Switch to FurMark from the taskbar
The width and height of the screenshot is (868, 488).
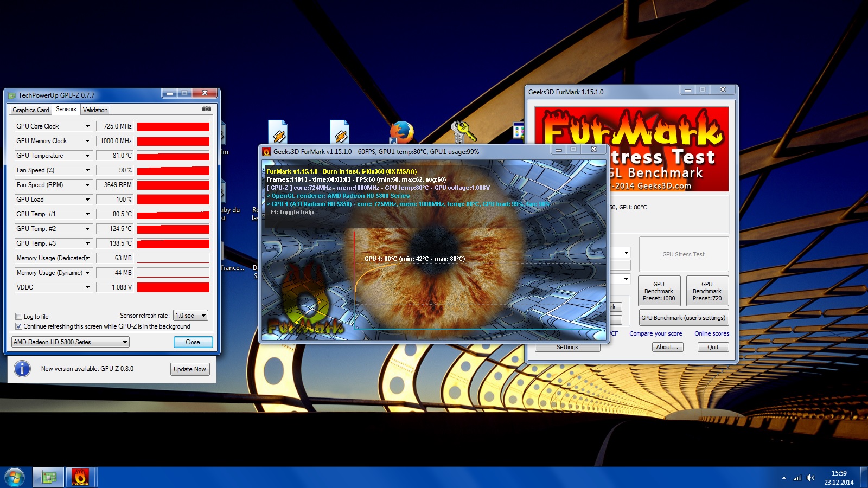click(80, 478)
